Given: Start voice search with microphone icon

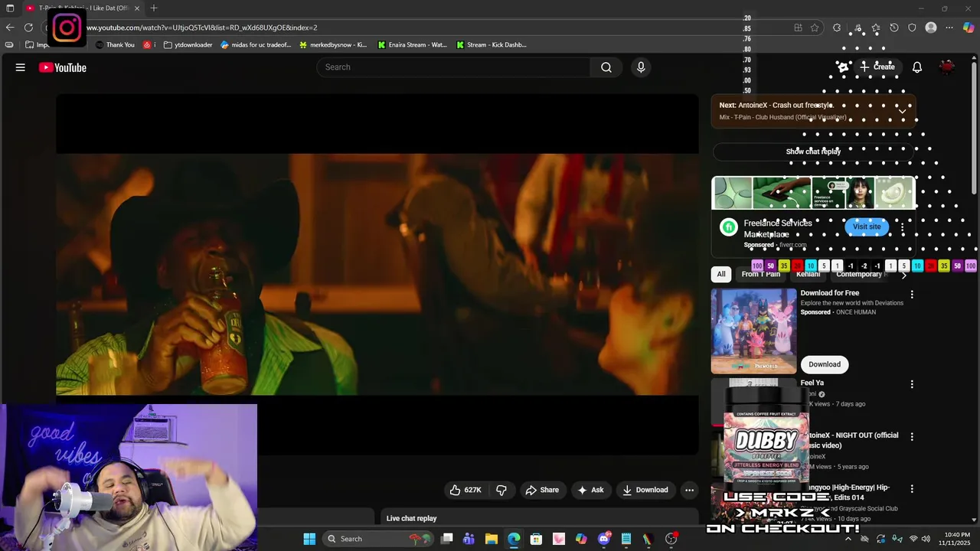Looking at the screenshot, I should [641, 67].
